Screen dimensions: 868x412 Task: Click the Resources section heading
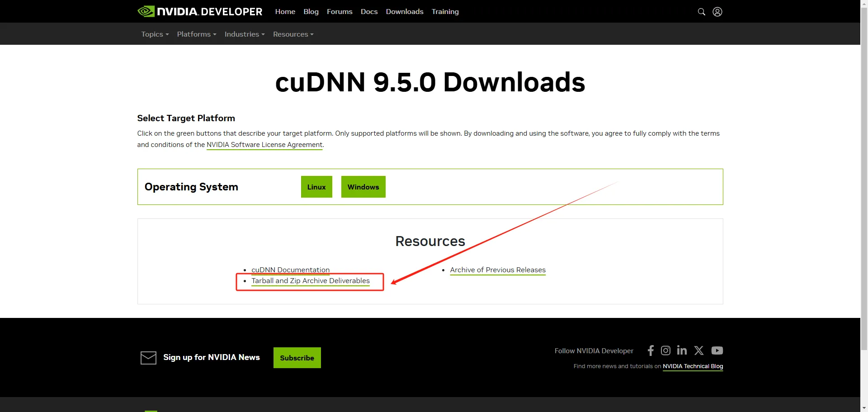tap(430, 241)
